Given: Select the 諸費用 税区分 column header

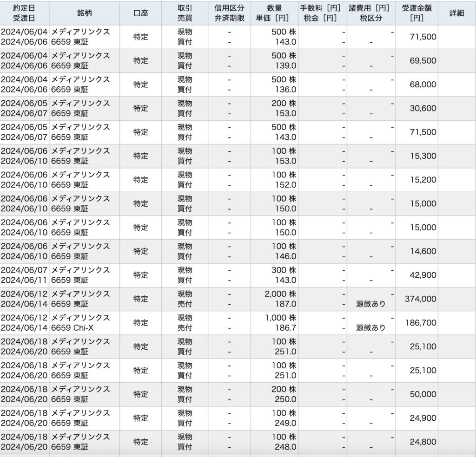Looking at the screenshot, I should 371,13.
